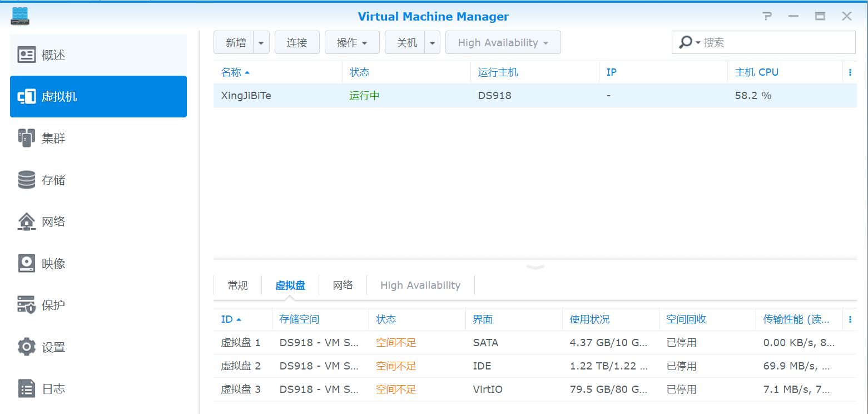Select the 网络 (Network) sidebar icon
The height and width of the screenshot is (414, 868).
click(x=53, y=221)
